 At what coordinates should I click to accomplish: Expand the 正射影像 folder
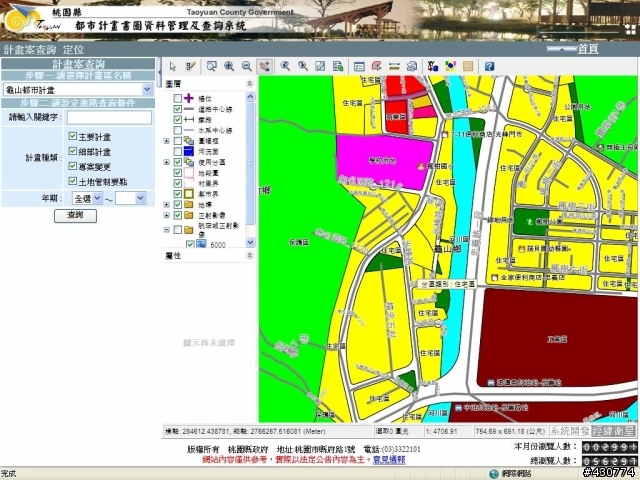tap(167, 215)
